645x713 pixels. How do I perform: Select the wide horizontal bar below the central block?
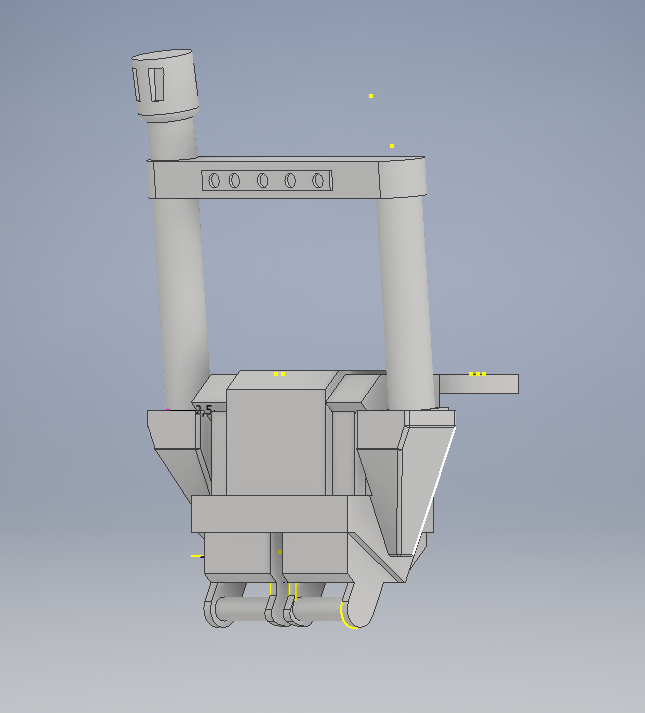click(269, 514)
